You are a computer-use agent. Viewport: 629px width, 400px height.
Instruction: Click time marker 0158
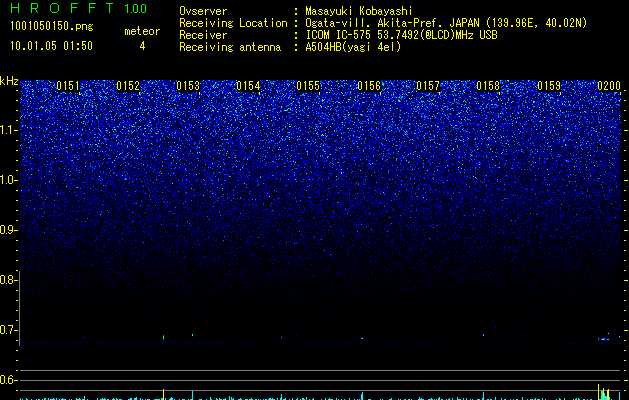(488, 86)
